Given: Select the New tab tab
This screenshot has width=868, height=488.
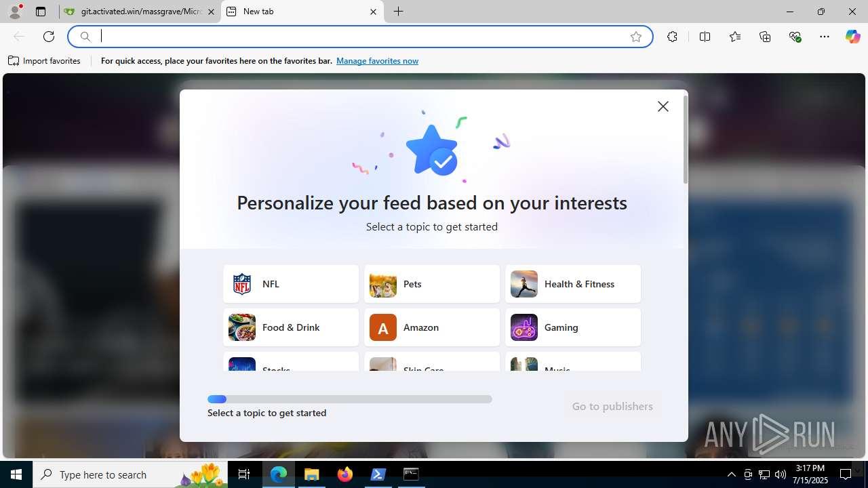Looking at the screenshot, I should click(x=302, y=12).
